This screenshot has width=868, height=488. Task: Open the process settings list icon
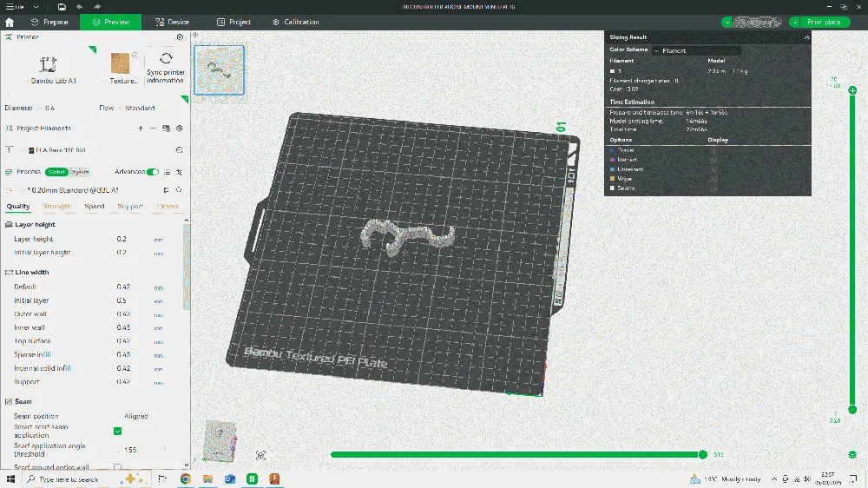[x=167, y=172]
